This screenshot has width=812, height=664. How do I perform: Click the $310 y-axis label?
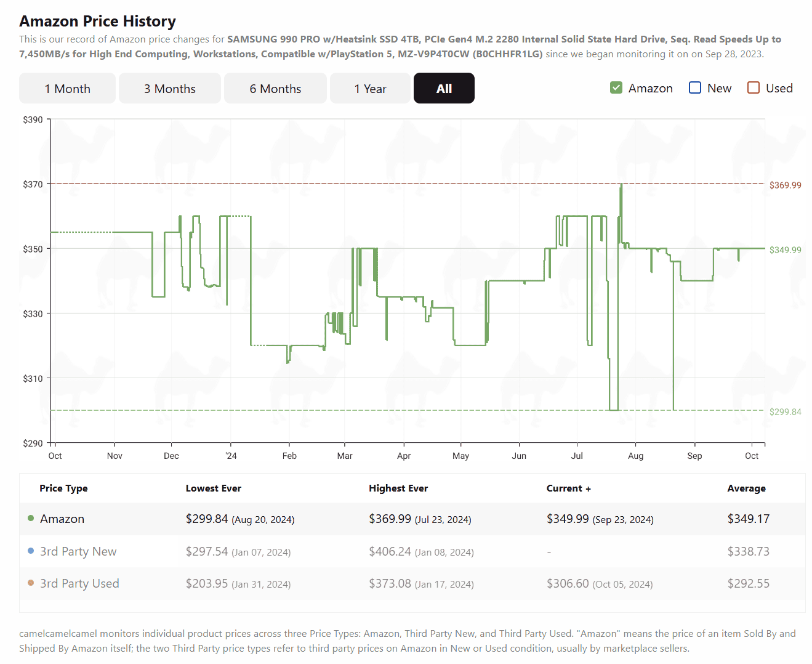pyautogui.click(x=33, y=378)
